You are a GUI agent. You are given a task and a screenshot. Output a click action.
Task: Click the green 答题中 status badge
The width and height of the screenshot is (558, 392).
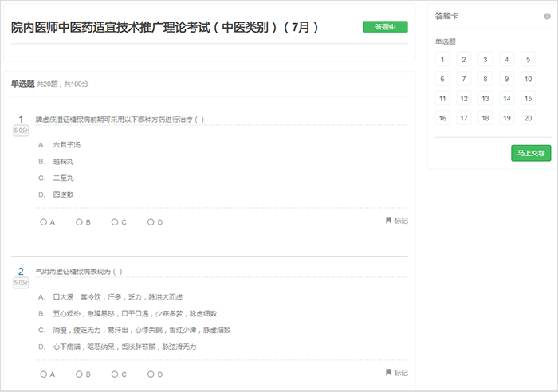385,27
